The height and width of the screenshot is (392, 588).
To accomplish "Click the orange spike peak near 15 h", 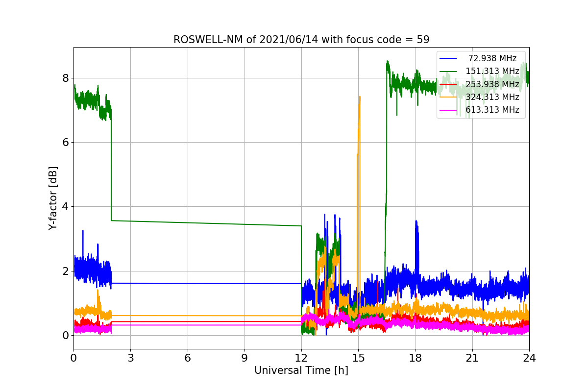I will tap(360, 98).
